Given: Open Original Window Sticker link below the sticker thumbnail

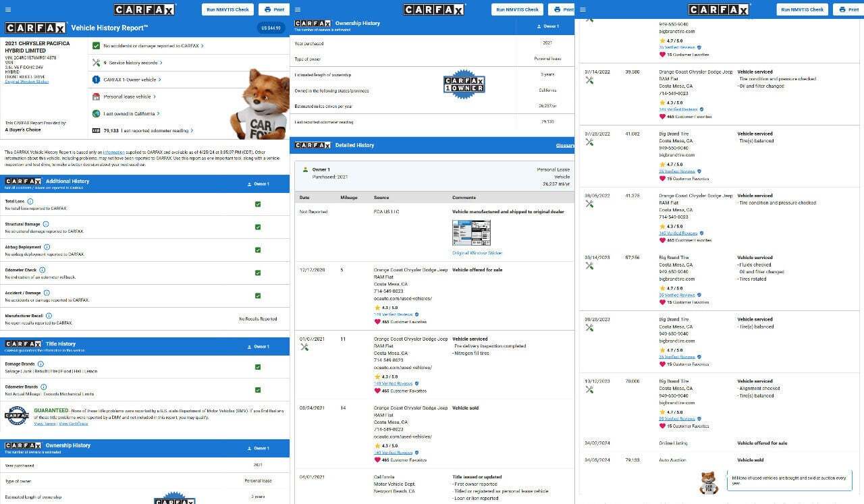Looking at the screenshot, I should (x=477, y=253).
